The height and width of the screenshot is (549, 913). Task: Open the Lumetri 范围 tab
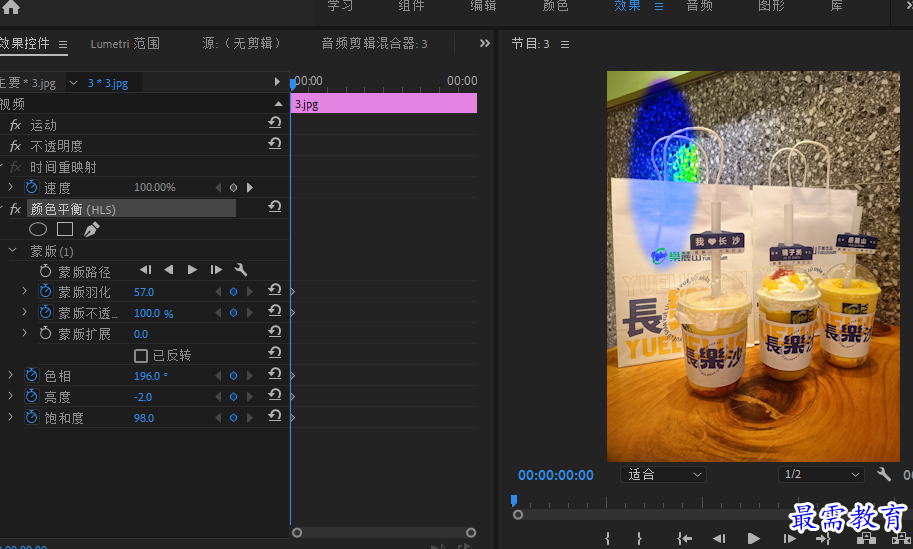pos(125,44)
